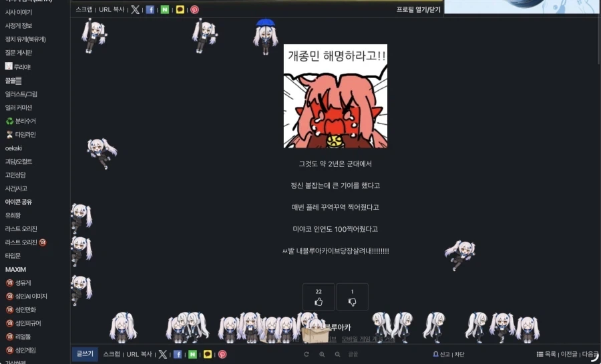Open the crying meme image in the post
The height and width of the screenshot is (364, 601).
point(335,96)
